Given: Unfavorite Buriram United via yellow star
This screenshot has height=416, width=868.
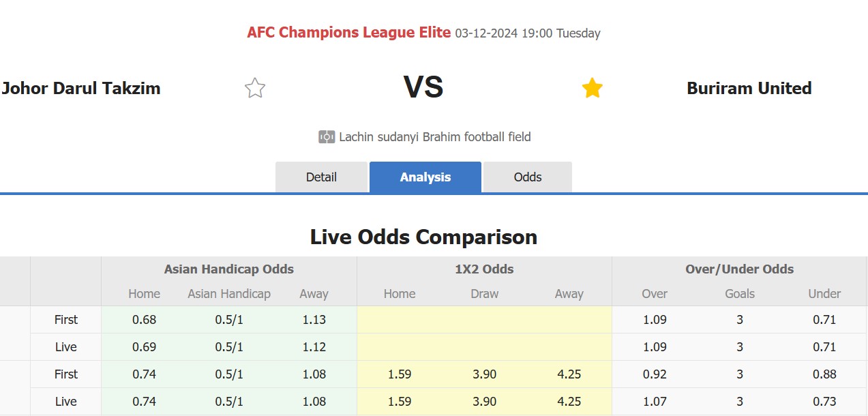Looking at the screenshot, I should coord(592,88).
